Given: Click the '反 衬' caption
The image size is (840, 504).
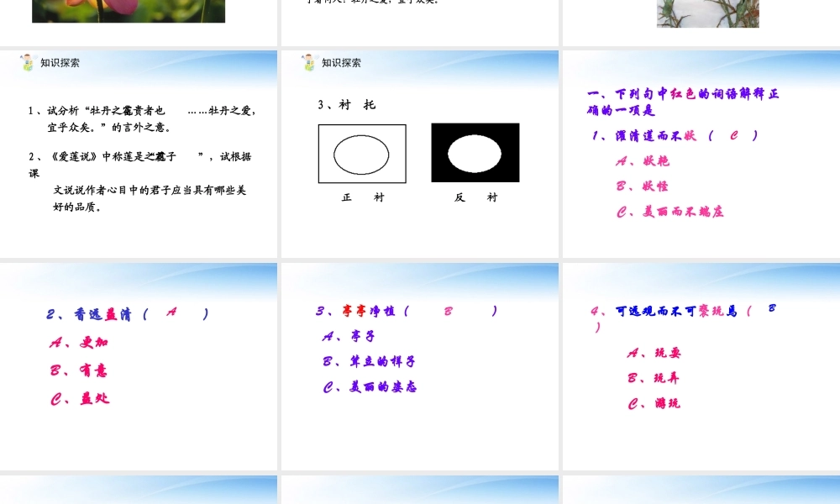Looking at the screenshot, I should point(475,197).
